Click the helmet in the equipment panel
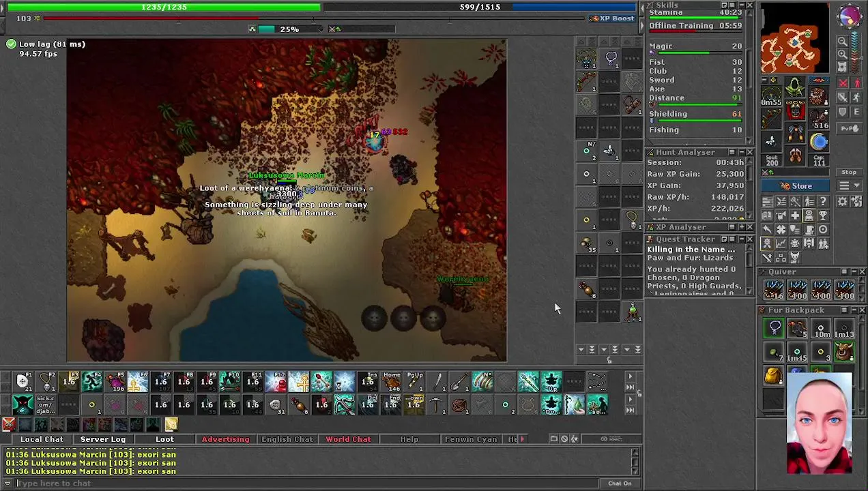Image resolution: width=868 pixels, height=491 pixels. 795,87
